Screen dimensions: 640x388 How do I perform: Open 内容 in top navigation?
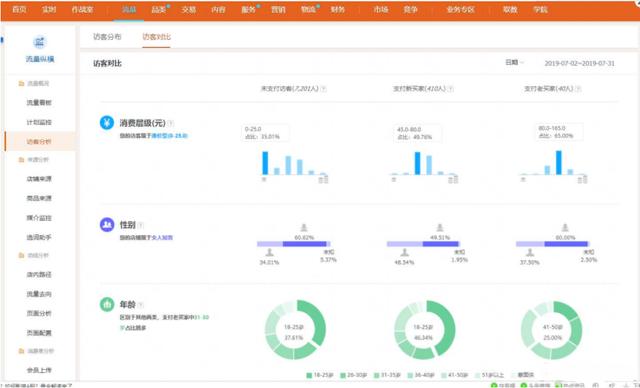click(x=218, y=9)
